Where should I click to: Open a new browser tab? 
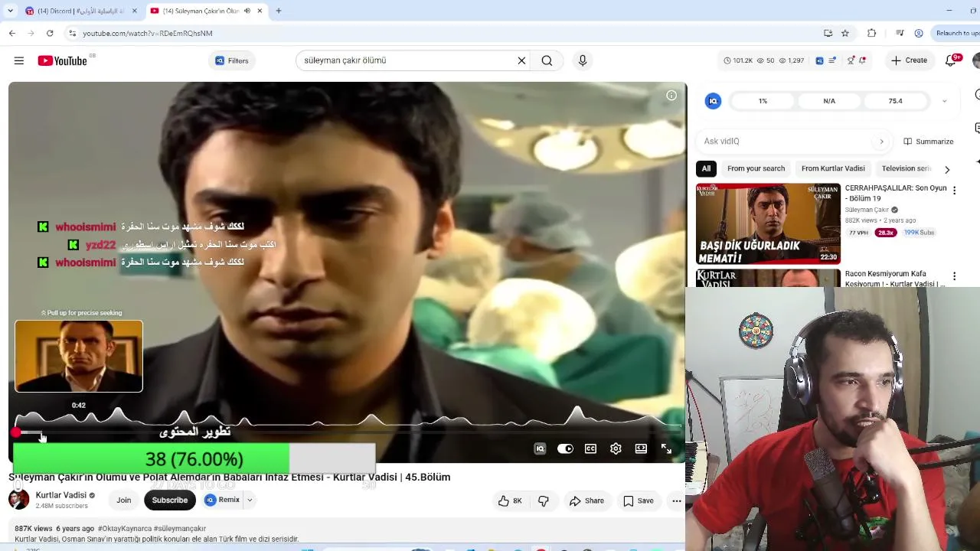point(279,11)
